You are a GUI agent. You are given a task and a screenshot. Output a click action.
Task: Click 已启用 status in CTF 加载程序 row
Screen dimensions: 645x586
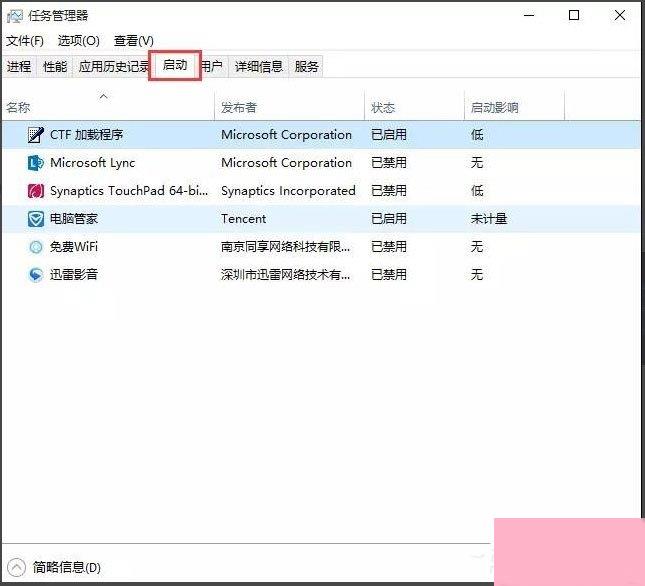coord(389,134)
